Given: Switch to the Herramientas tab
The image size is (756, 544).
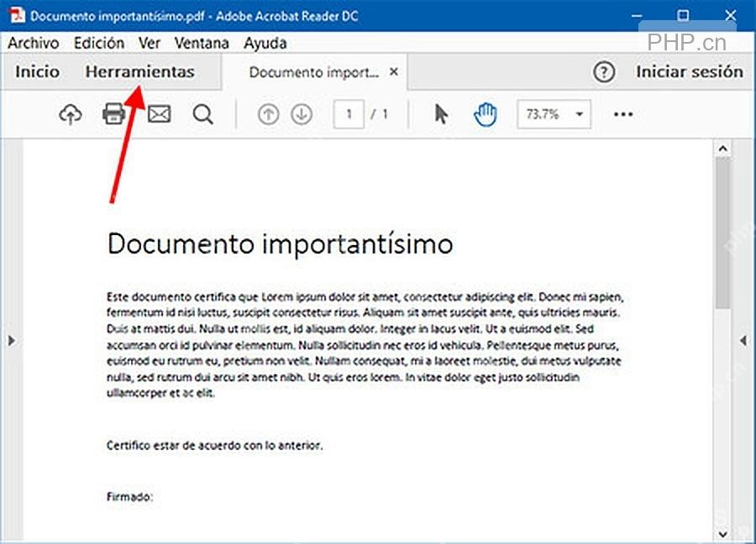Looking at the screenshot, I should pos(139,72).
